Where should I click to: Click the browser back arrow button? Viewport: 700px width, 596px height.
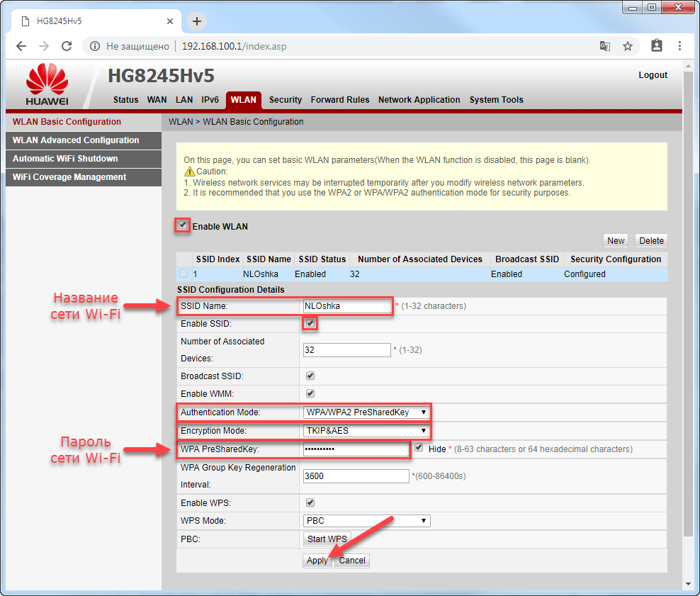pos(21,46)
